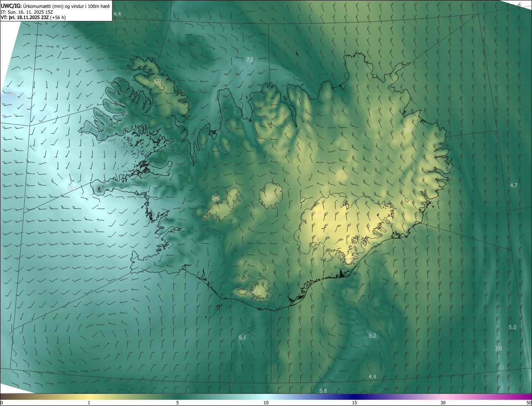The height and width of the screenshot is (406, 532).
Task: Click the 5.8 value on the map
Action: [323, 391]
